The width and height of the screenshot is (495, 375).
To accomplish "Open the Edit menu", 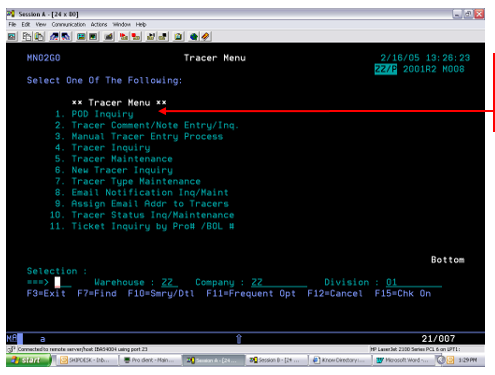I will click(x=26, y=24).
